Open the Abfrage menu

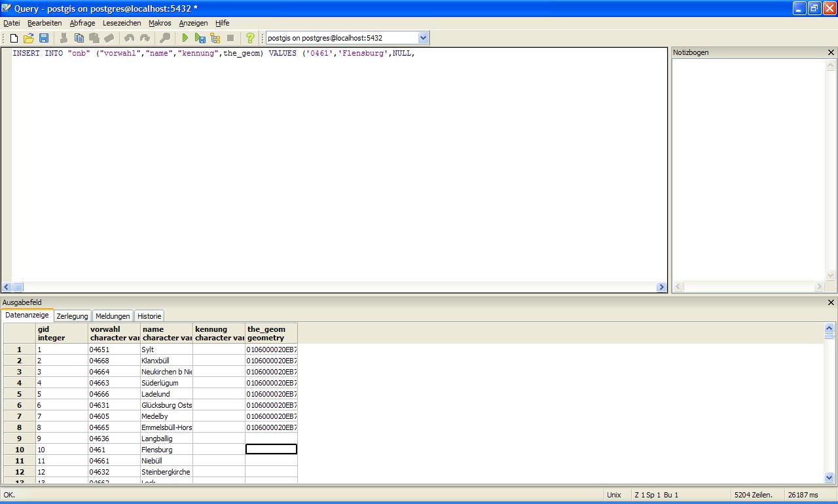point(82,23)
